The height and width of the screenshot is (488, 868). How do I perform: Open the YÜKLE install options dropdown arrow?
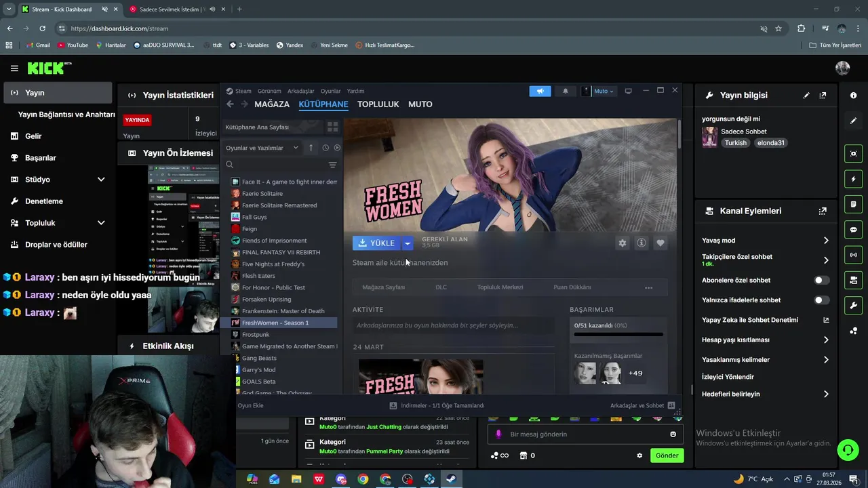click(407, 243)
